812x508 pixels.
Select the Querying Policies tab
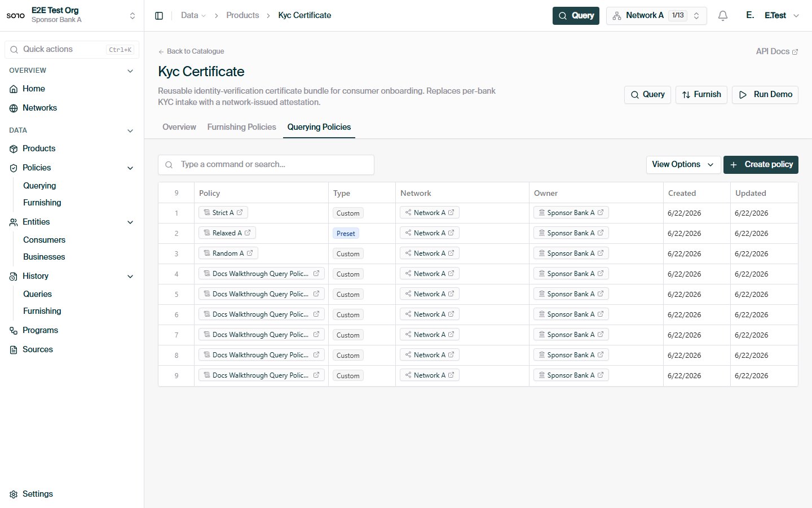(x=319, y=127)
